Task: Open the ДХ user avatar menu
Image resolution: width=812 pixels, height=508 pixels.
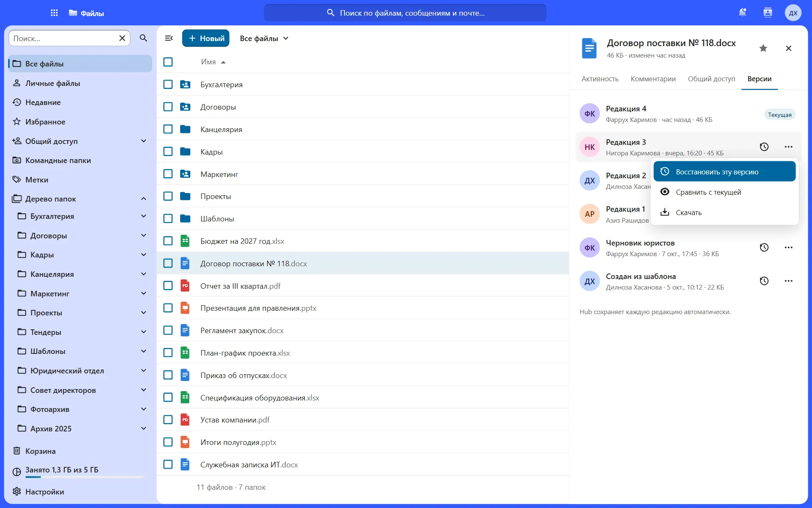Action: (x=793, y=13)
